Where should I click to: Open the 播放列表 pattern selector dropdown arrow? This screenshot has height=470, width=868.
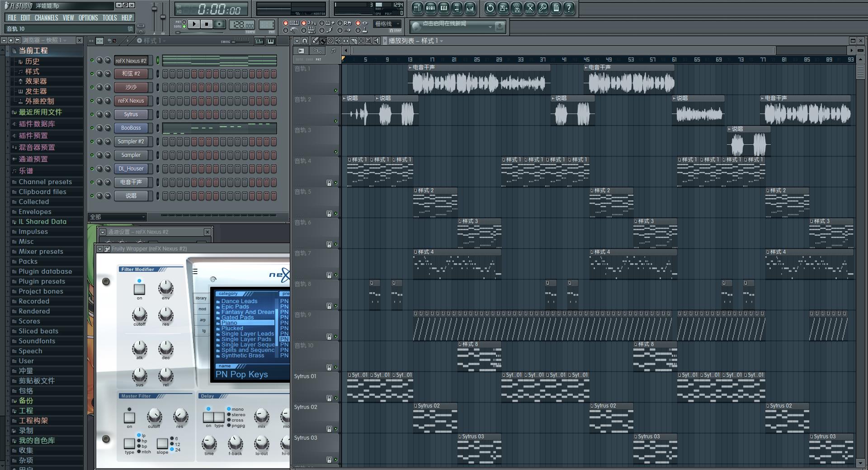[442, 41]
